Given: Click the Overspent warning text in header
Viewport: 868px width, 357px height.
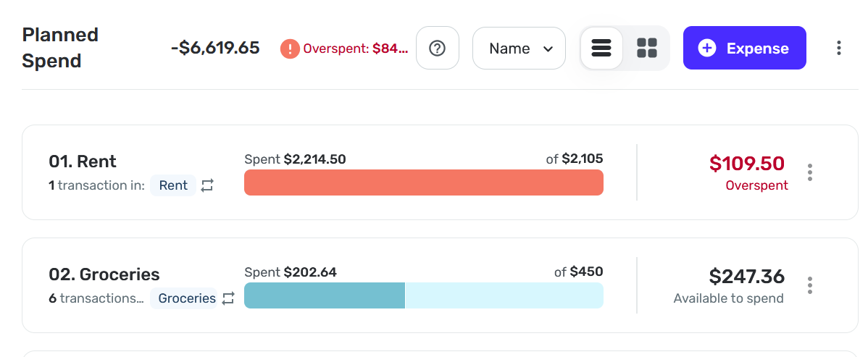Looking at the screenshot, I should (x=355, y=49).
